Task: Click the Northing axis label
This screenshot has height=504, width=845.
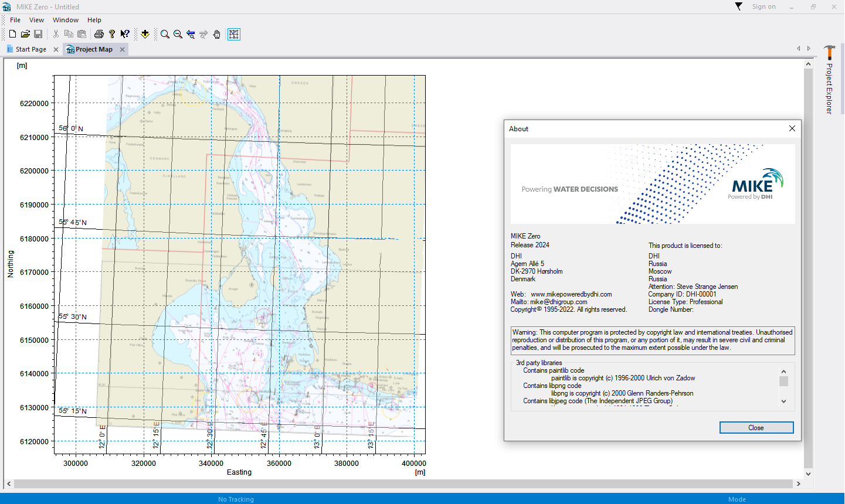Action: 11,264
